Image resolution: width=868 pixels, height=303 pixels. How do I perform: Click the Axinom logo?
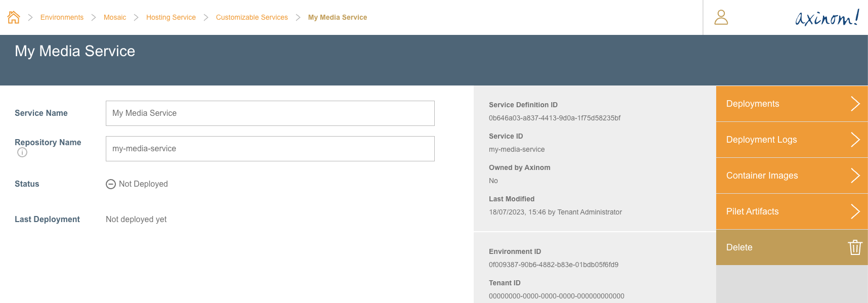827,18
